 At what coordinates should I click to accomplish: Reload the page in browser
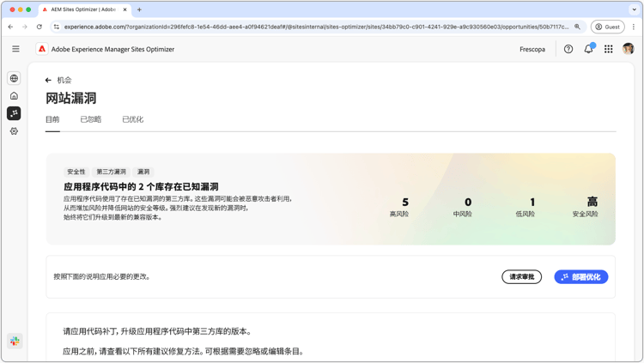[39, 27]
